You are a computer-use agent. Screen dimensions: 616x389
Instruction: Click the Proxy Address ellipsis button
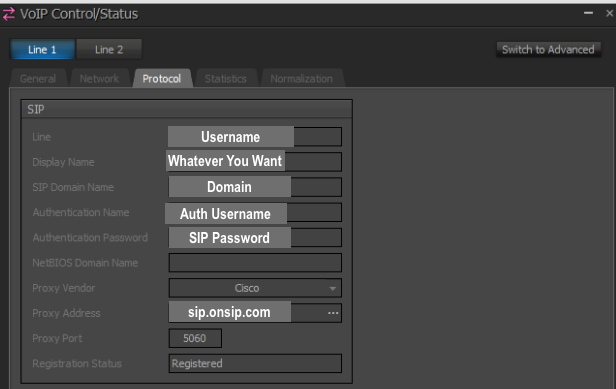333,313
